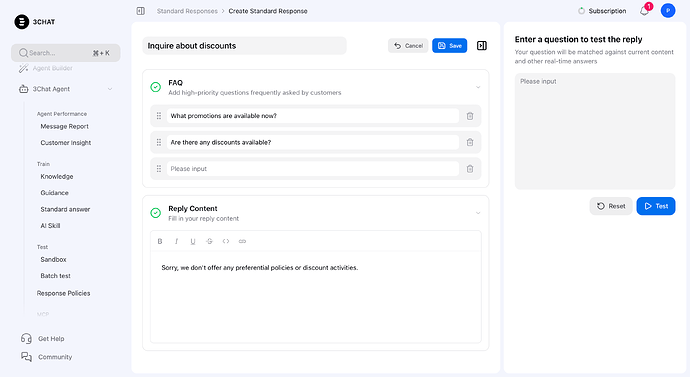Screen dimensions: 690x377
Task: Open Response Policies in sidebar
Action: (x=63, y=293)
